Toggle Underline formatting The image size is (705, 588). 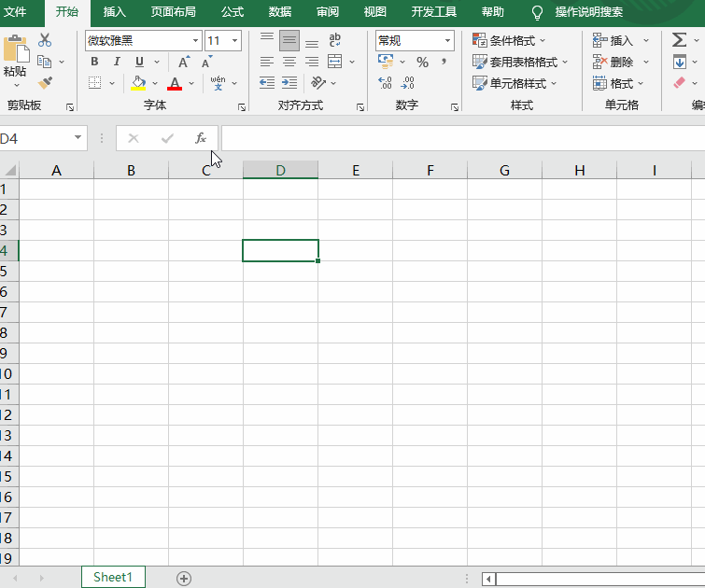139,62
